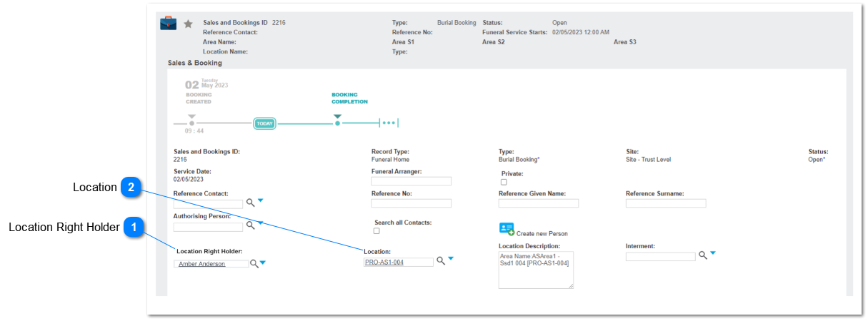
Task: Open the PRO-AS1-004 location link
Action: [384, 263]
